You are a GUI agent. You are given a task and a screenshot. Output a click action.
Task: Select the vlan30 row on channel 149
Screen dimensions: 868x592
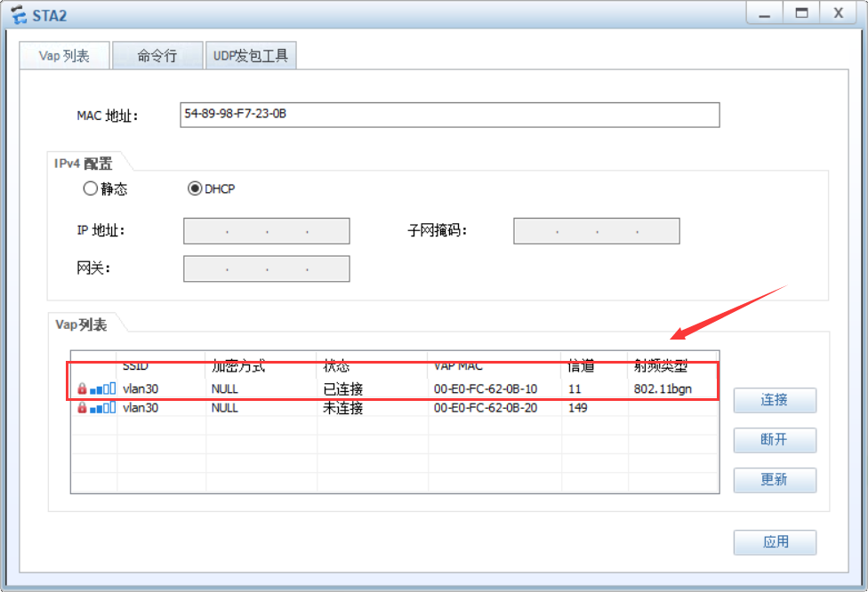[x=356, y=407]
